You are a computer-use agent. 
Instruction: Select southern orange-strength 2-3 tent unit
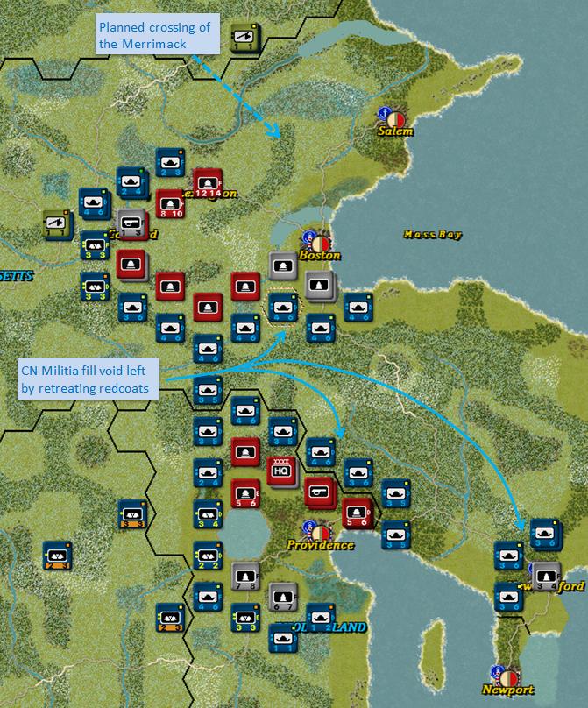(x=170, y=618)
